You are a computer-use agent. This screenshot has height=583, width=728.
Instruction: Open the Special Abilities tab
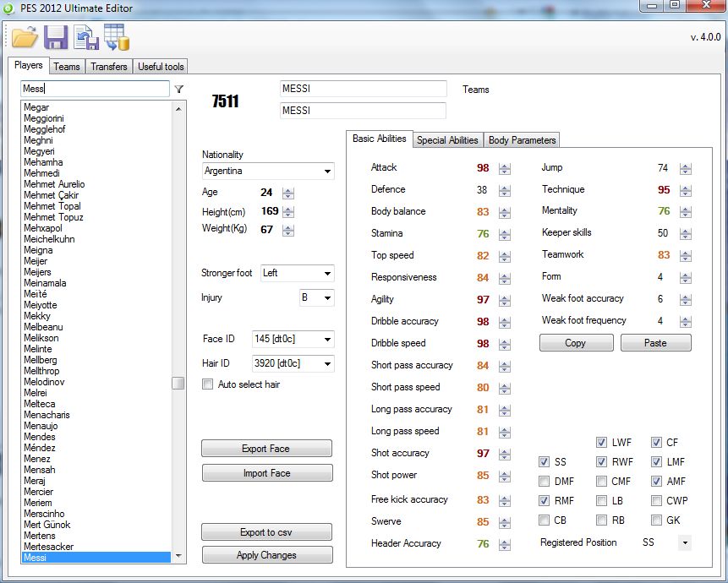447,140
